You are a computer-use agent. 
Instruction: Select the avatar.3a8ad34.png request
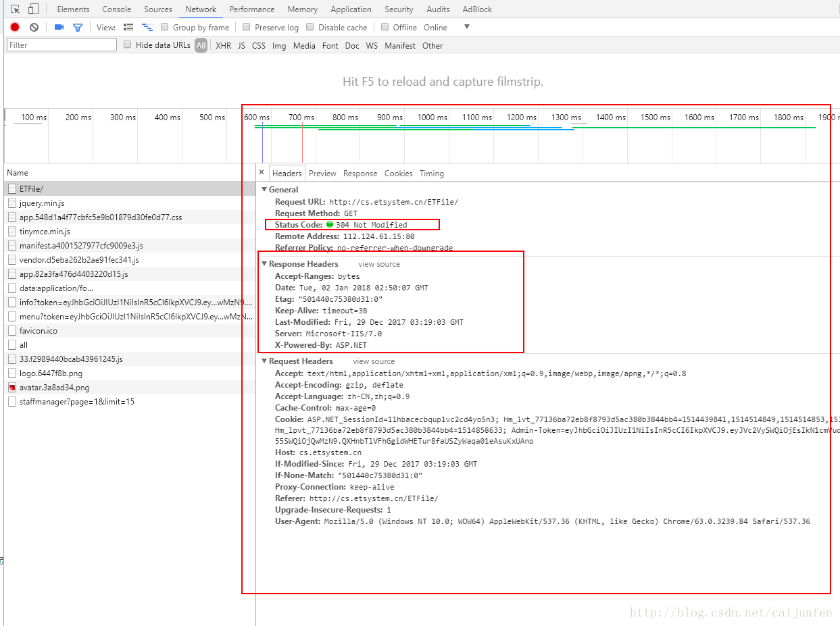point(128,388)
